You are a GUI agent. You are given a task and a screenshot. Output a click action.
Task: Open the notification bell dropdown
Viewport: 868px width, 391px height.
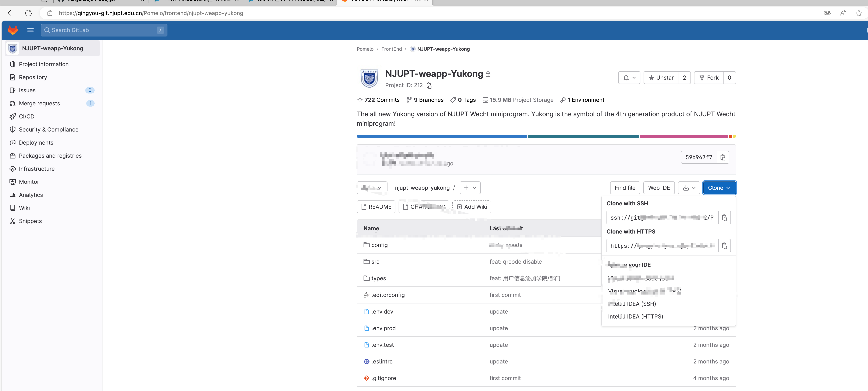629,78
